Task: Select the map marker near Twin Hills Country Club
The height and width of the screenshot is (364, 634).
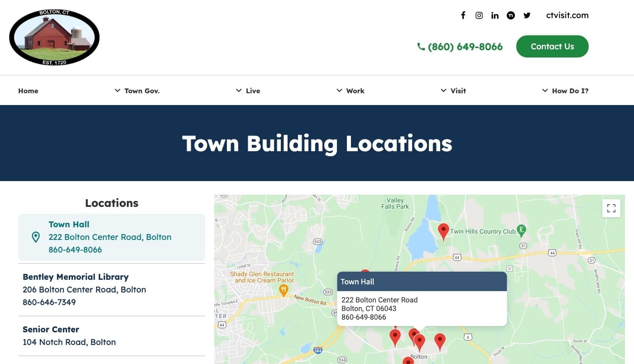Action: [x=443, y=231]
